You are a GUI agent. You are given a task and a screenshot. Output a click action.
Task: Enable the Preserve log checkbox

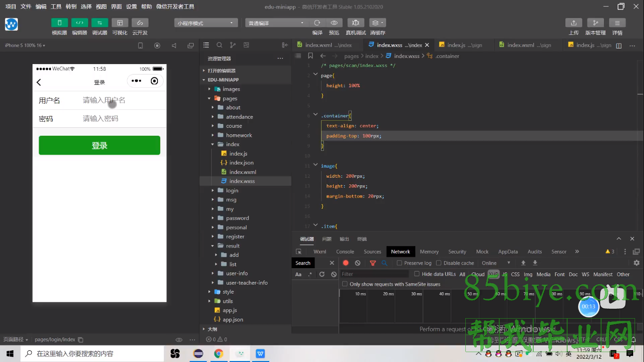point(399,263)
